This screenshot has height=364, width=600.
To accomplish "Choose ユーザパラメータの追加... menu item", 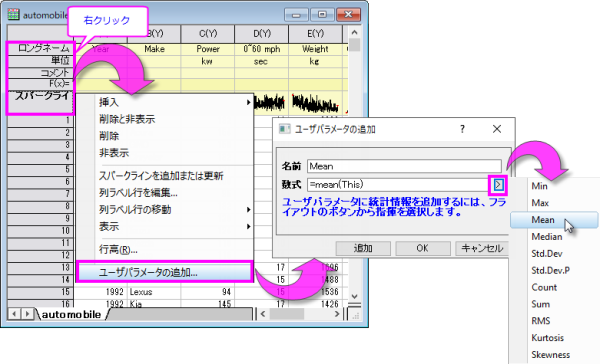I will tap(165, 272).
